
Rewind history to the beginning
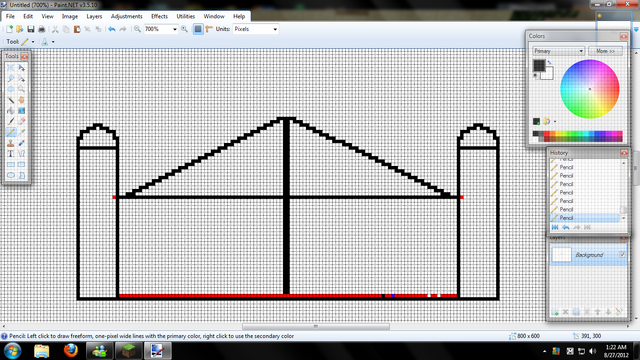click(555, 227)
